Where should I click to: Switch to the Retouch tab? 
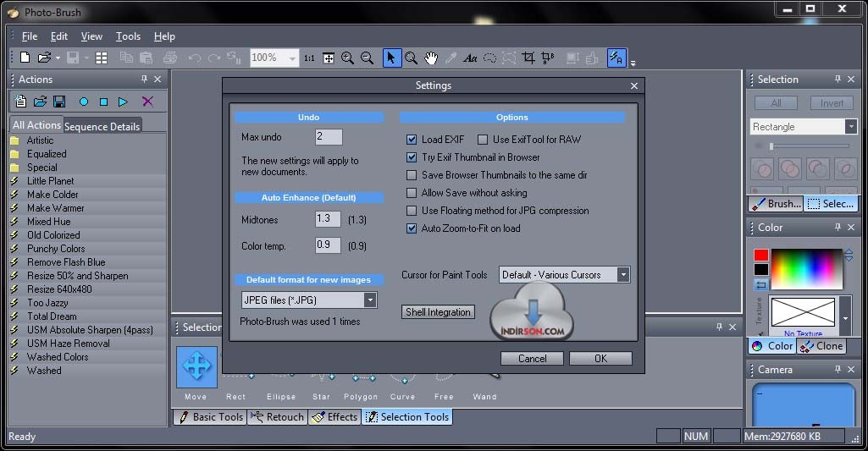click(x=277, y=417)
